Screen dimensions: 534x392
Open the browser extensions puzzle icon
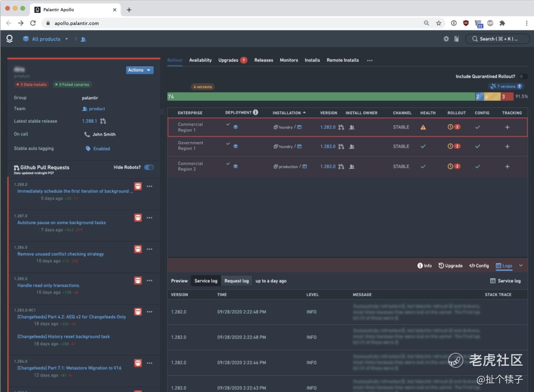pos(502,23)
